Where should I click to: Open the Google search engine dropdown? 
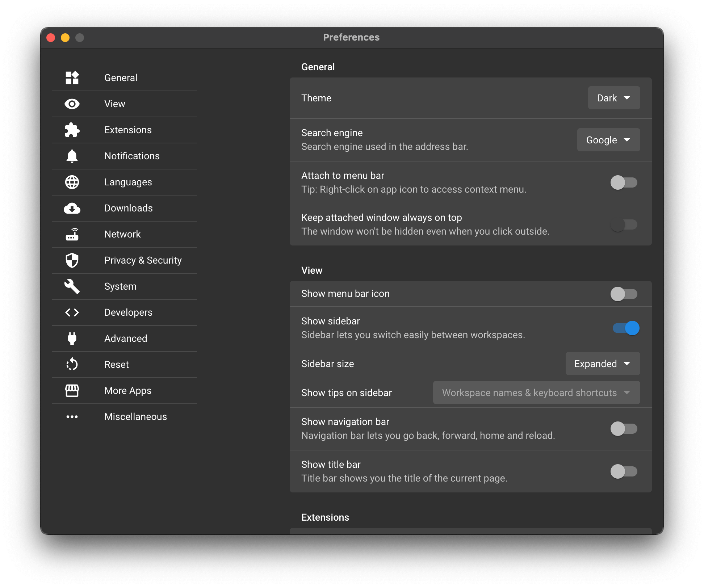tap(608, 140)
